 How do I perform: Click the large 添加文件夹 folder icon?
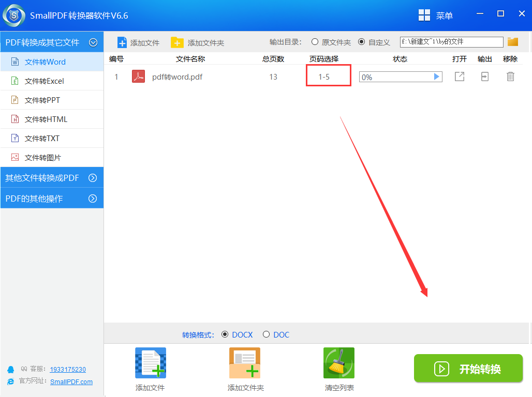245,363
